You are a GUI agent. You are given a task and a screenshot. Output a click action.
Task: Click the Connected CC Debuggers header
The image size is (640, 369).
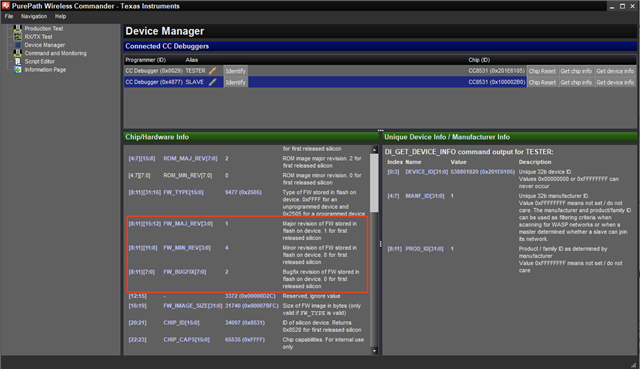click(x=380, y=46)
